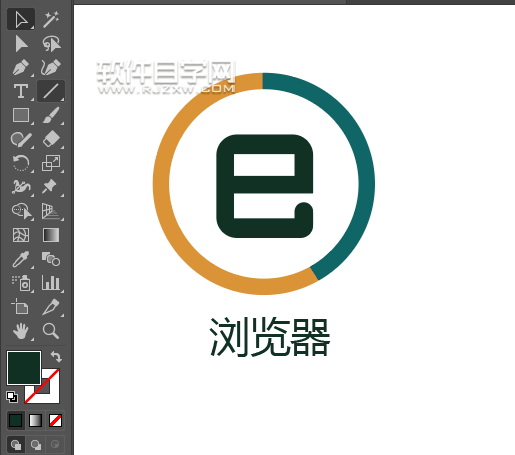Switch paint mode to Gradient
Viewport: 515px width, 455px height.
pos(35,420)
